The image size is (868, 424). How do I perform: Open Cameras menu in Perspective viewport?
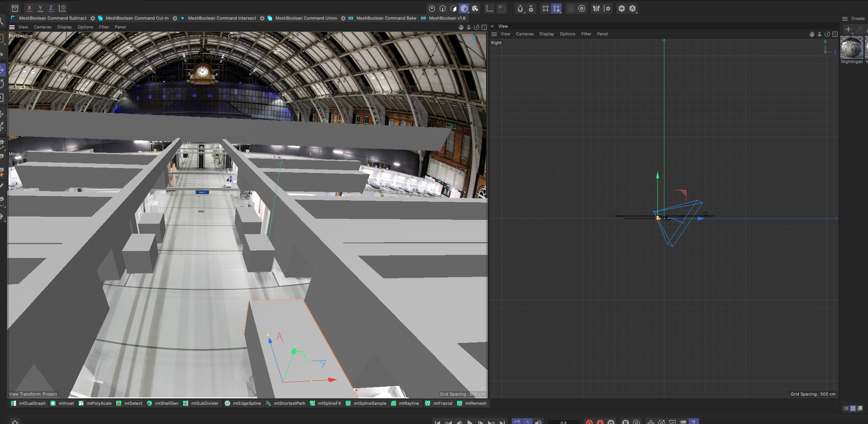pos(42,27)
